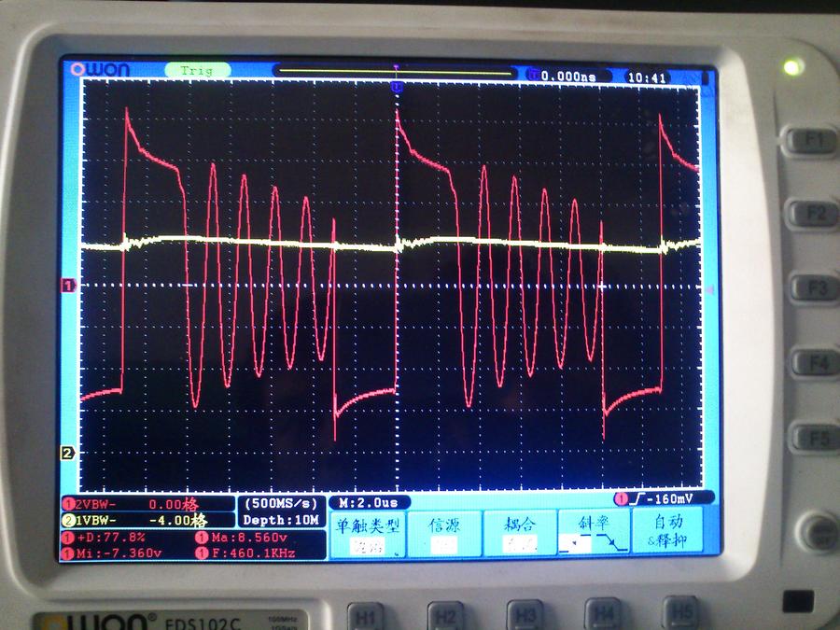Push the H5 bottom menu button
Screen dimensions: 840x630
tap(681, 611)
